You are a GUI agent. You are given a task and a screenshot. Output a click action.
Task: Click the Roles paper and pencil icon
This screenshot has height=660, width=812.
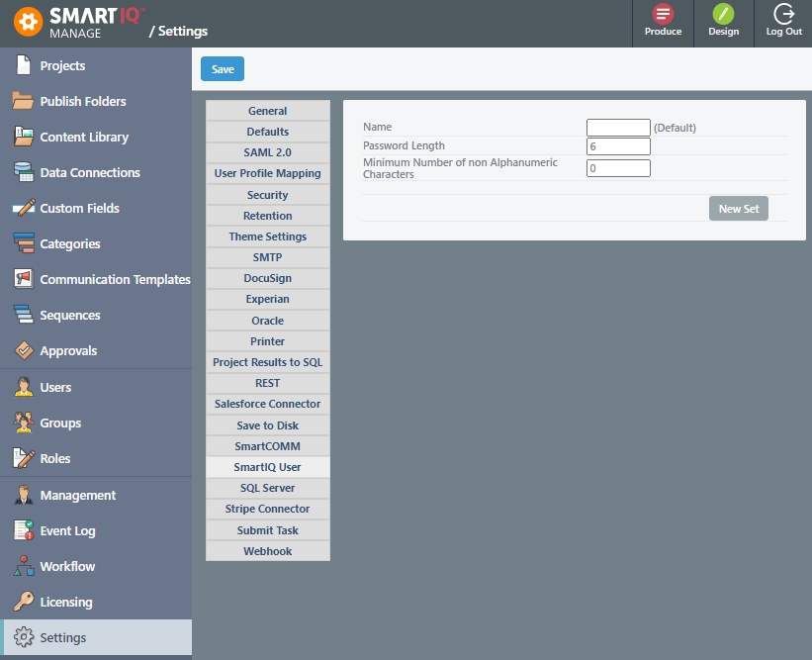[x=24, y=458]
